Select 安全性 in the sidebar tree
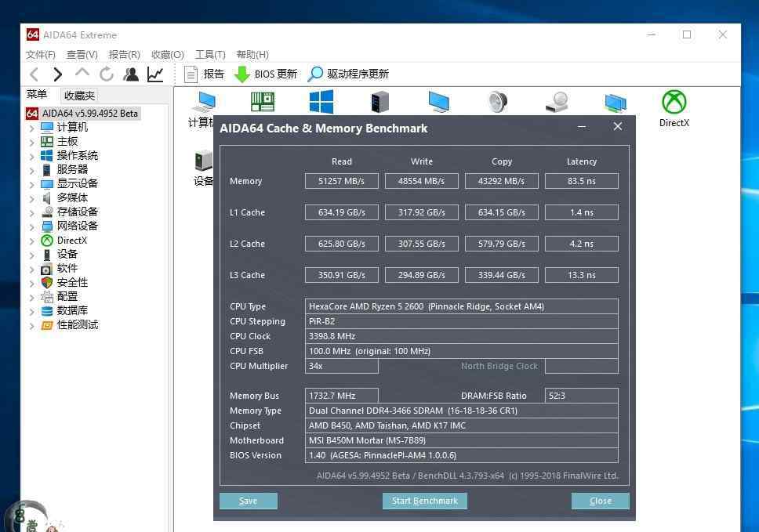Image resolution: width=759 pixels, height=532 pixels. tap(72, 282)
